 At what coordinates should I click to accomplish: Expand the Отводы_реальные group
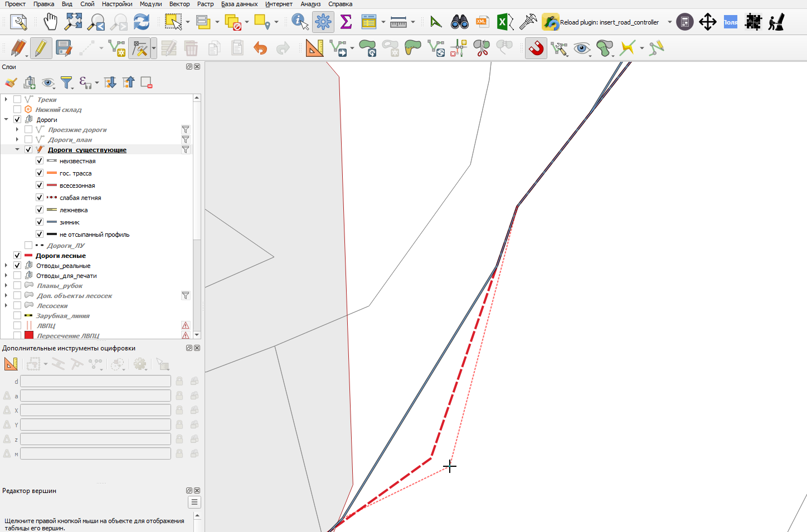(x=6, y=266)
